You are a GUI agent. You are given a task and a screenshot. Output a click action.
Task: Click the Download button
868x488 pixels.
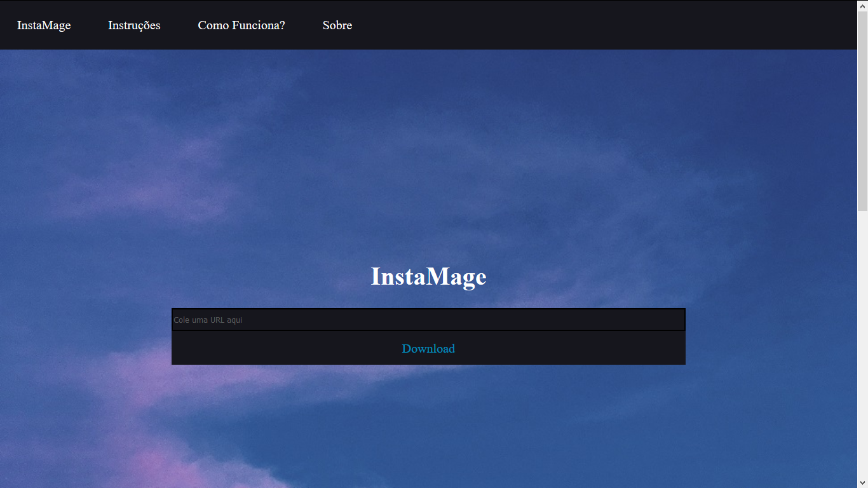[x=428, y=348]
